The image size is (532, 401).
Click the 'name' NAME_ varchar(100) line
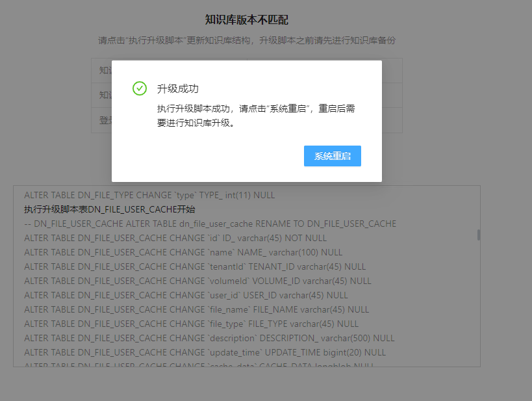coord(183,252)
